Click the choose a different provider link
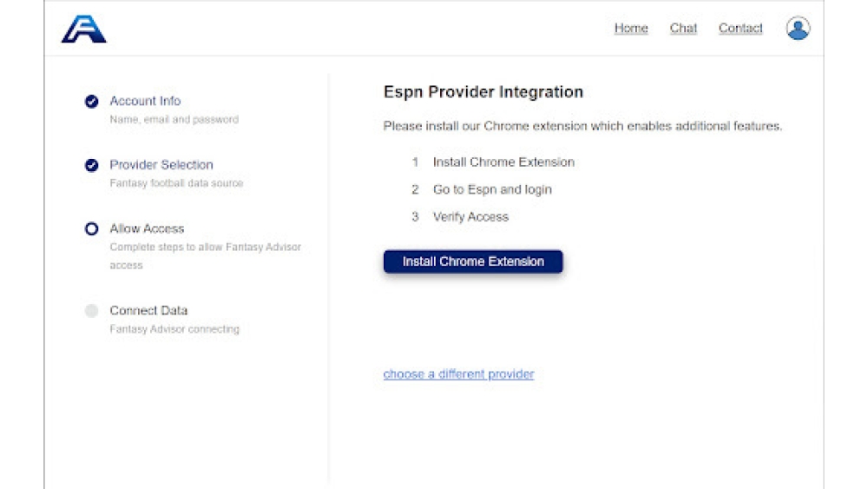This screenshot has height=489, width=868. [x=458, y=374]
